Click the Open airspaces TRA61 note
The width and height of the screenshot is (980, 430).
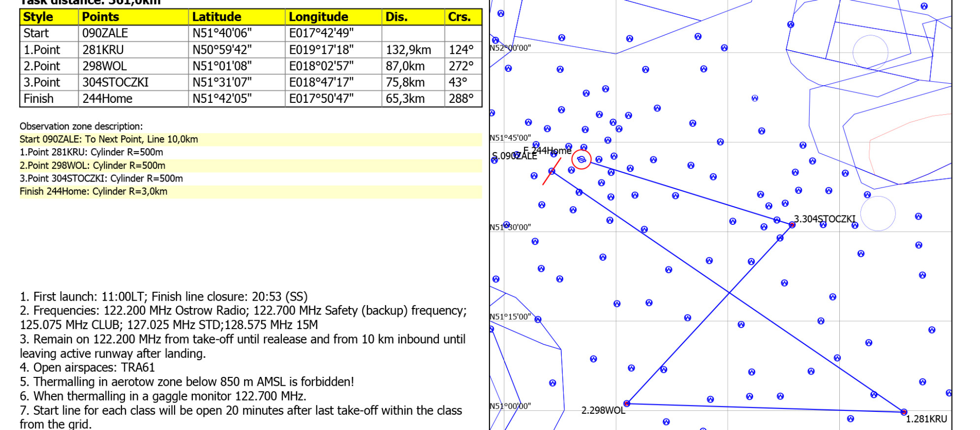(88, 368)
